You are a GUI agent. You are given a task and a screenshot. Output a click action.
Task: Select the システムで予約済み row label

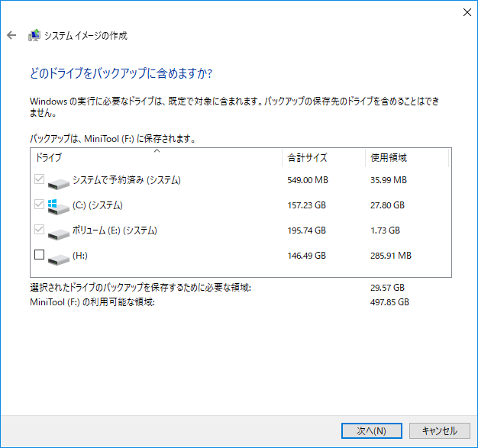point(126,180)
